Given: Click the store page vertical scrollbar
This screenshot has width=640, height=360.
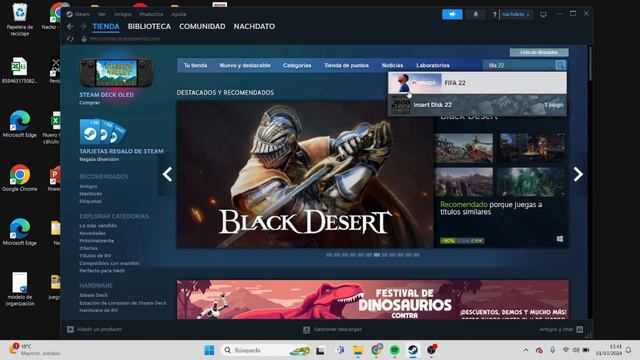Looking at the screenshot, I should (x=590, y=63).
